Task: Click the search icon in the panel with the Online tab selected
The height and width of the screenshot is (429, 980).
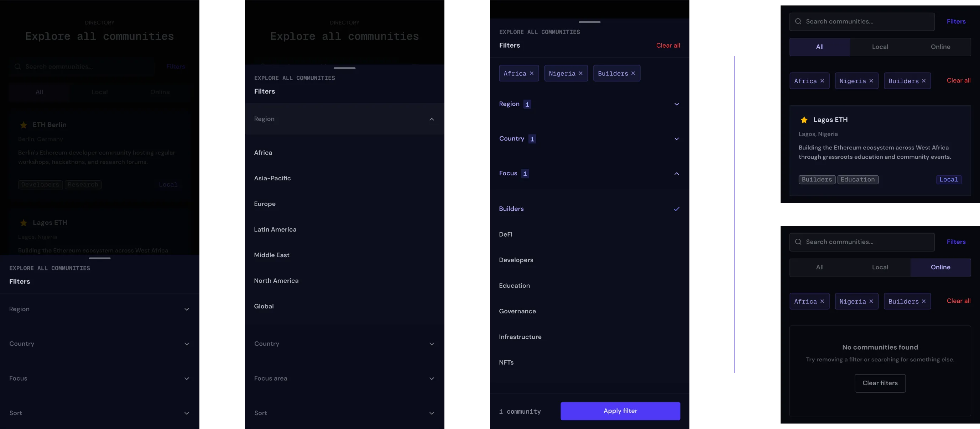Action: pos(798,242)
